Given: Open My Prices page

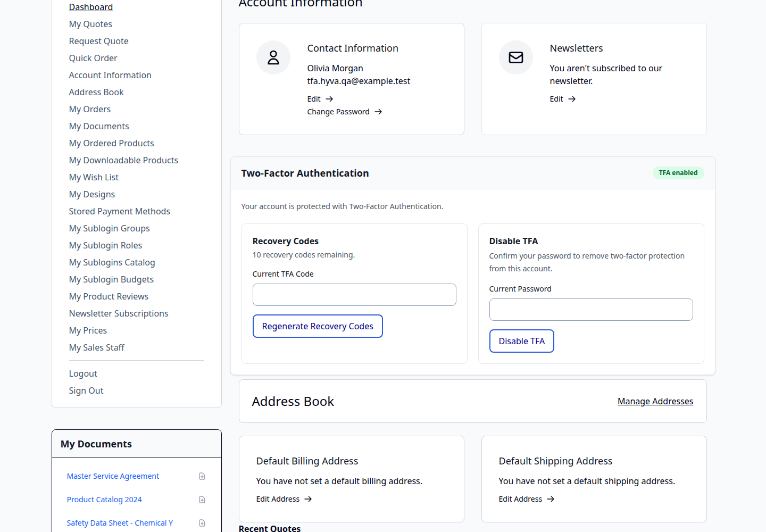Looking at the screenshot, I should pos(88,330).
